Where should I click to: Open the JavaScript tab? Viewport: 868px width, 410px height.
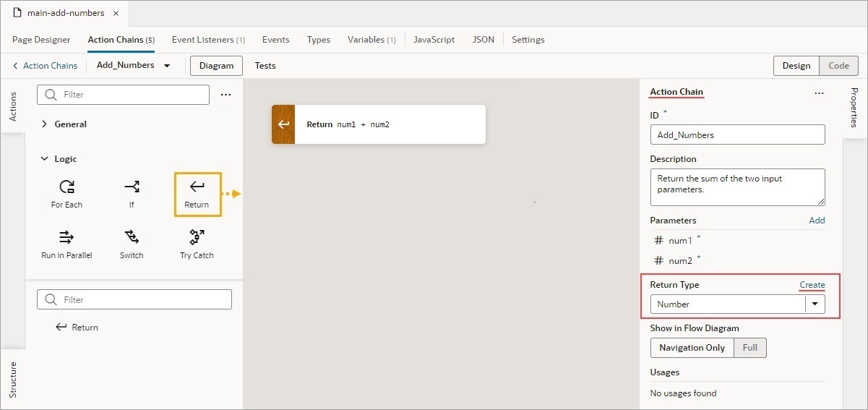pyautogui.click(x=434, y=40)
